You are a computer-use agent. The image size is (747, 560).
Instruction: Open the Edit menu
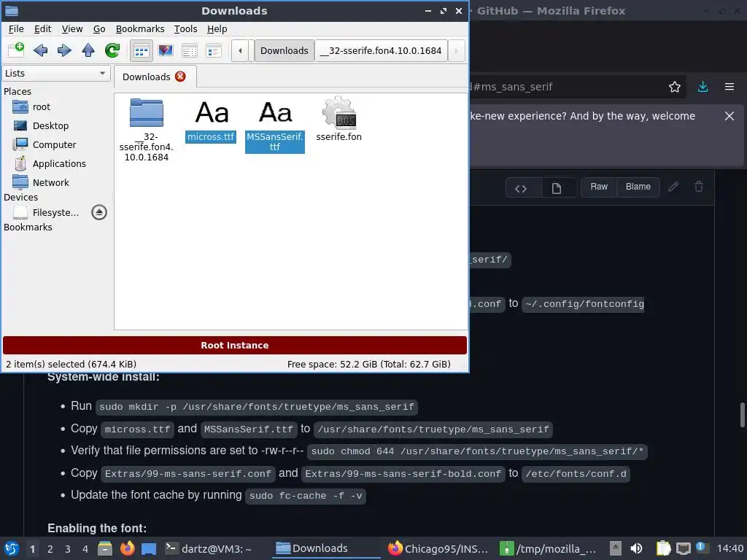(42, 29)
